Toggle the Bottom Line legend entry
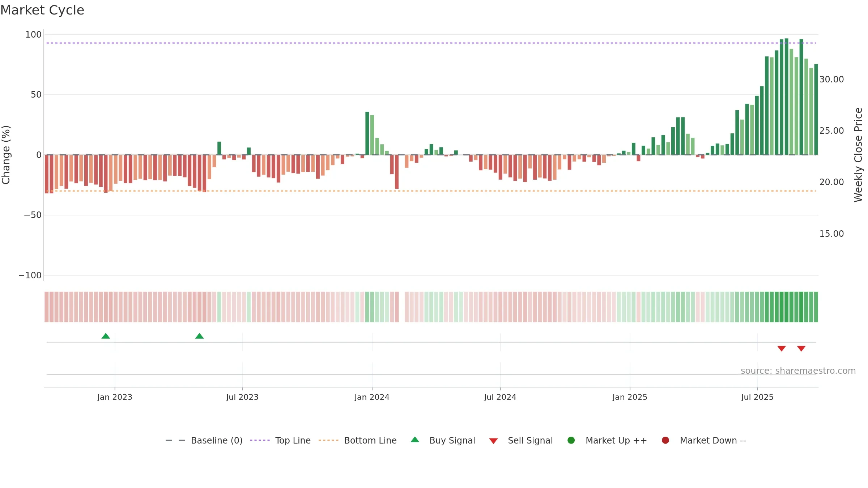 pos(358,440)
